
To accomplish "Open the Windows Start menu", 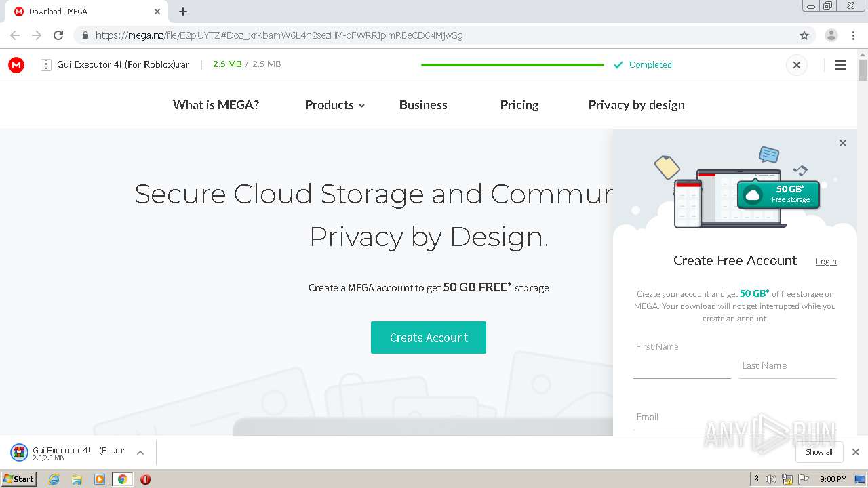I will [18, 479].
